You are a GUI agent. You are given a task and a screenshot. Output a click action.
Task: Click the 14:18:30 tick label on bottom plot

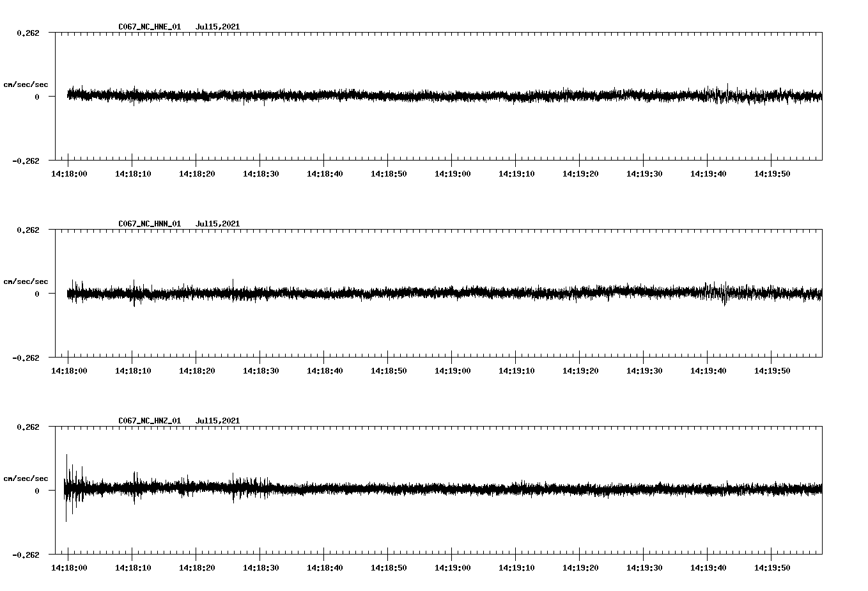[x=262, y=566]
